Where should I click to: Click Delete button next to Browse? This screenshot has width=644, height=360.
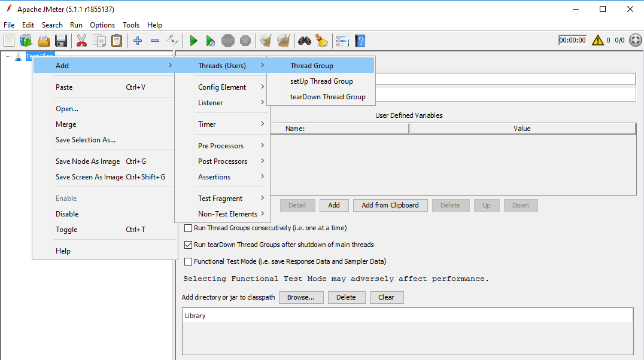pyautogui.click(x=346, y=297)
